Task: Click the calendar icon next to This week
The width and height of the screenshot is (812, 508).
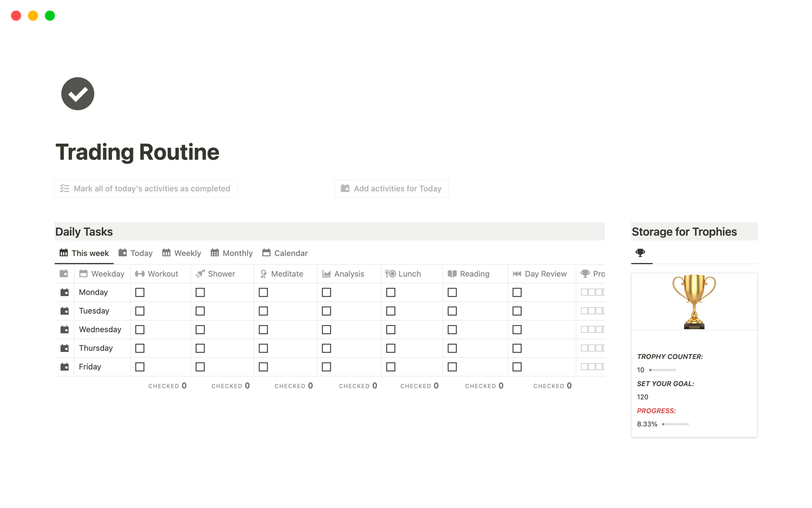Action: tap(63, 253)
